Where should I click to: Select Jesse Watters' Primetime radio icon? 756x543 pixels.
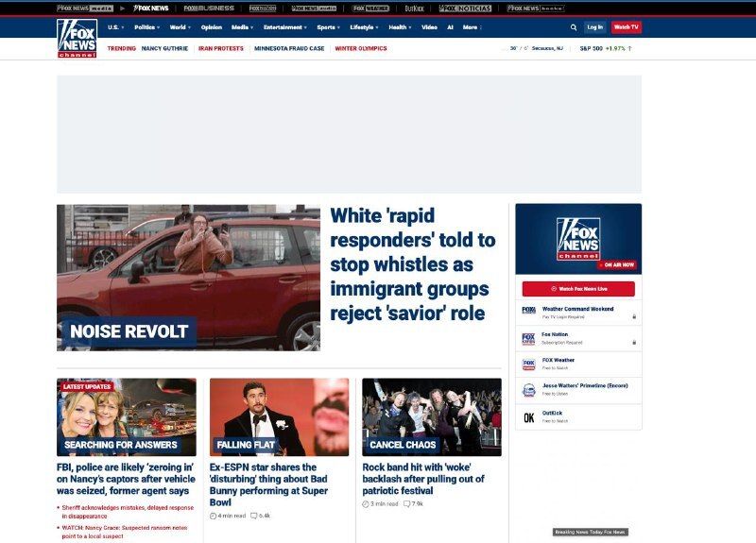point(528,390)
